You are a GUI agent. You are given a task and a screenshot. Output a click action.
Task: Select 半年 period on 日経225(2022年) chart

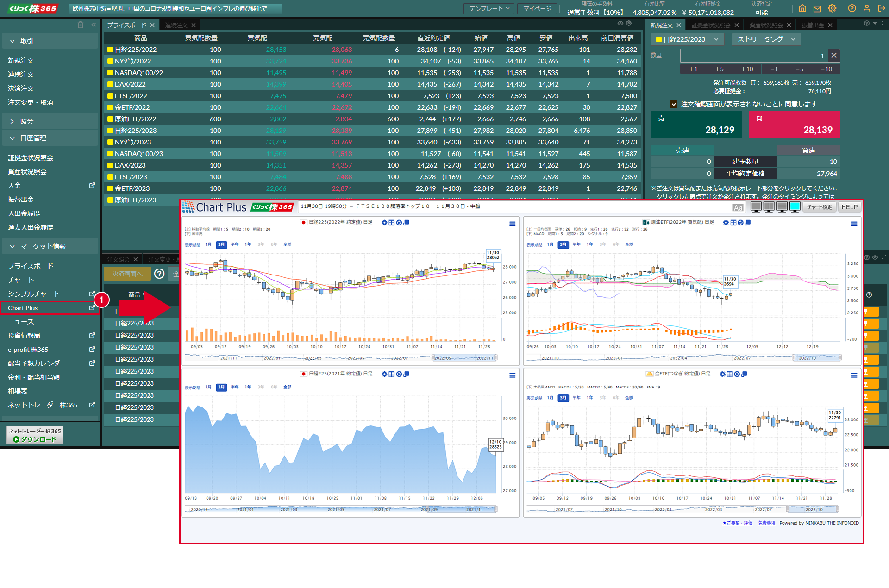235,244
